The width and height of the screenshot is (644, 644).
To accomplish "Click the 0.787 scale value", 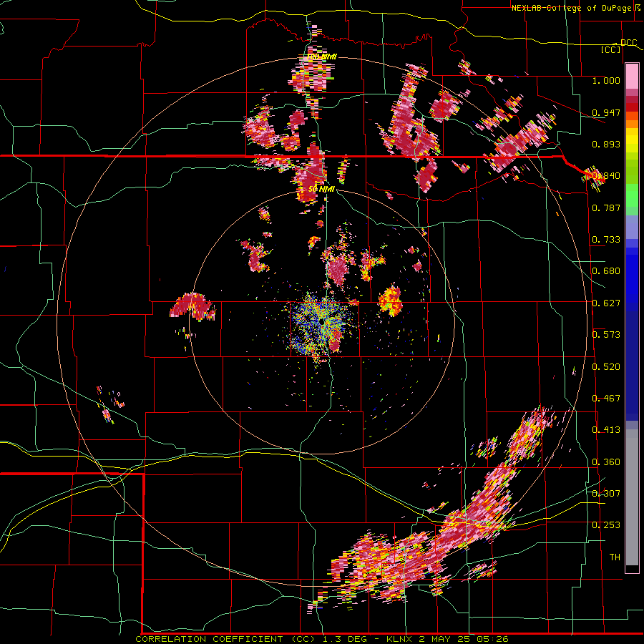I will click(x=606, y=208).
